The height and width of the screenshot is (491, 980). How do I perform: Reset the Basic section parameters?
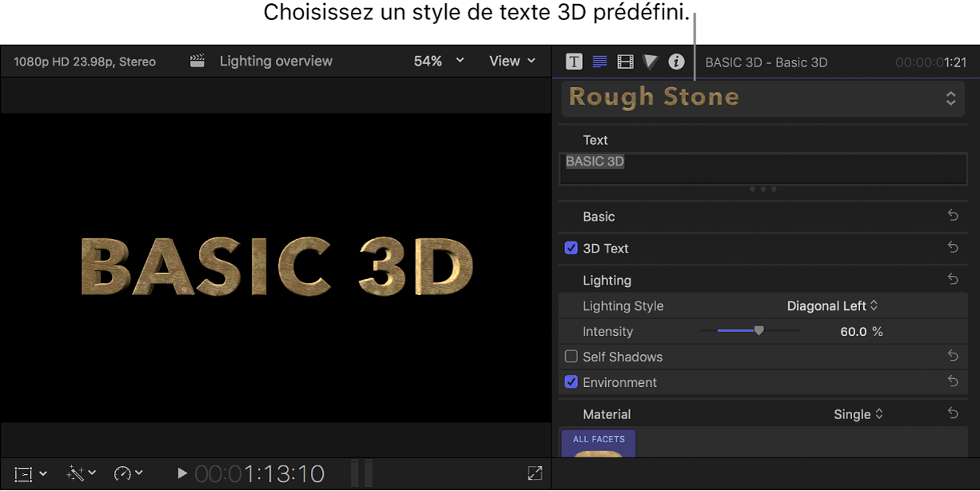pyautogui.click(x=952, y=216)
